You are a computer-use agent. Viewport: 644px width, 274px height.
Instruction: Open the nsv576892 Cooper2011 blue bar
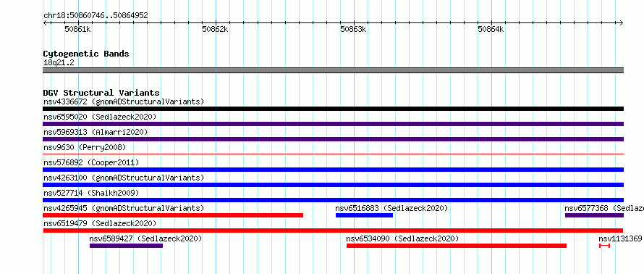(333, 170)
